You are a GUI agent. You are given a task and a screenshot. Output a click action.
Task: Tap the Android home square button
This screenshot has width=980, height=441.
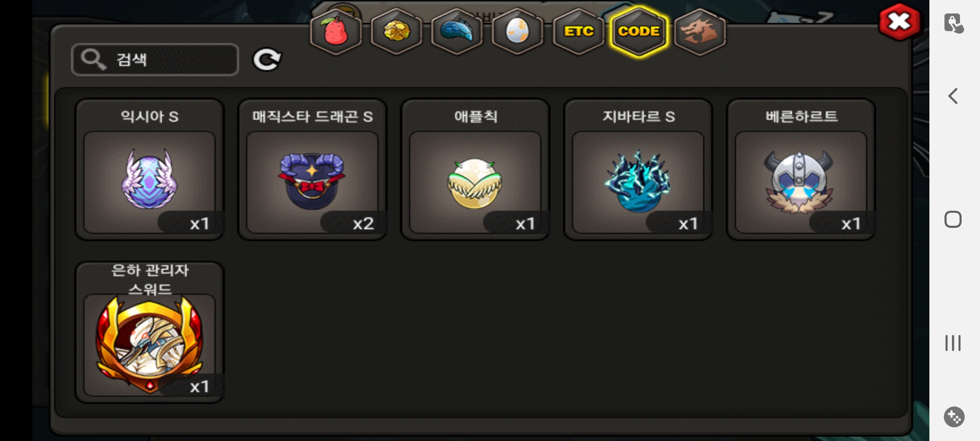pyautogui.click(x=953, y=219)
